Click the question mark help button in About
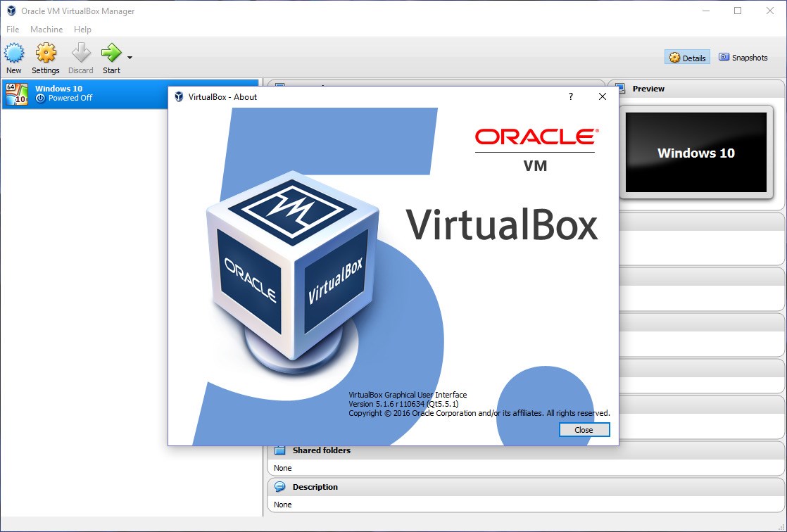 [571, 96]
